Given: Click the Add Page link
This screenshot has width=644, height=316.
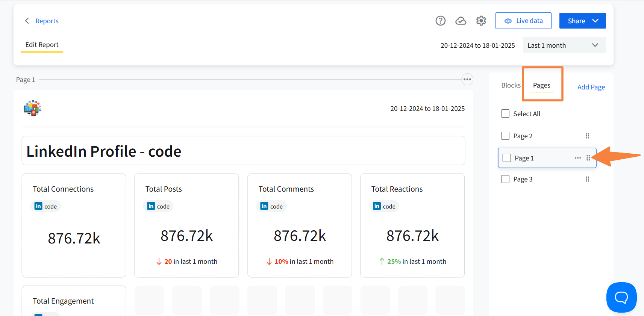Looking at the screenshot, I should coord(591,87).
